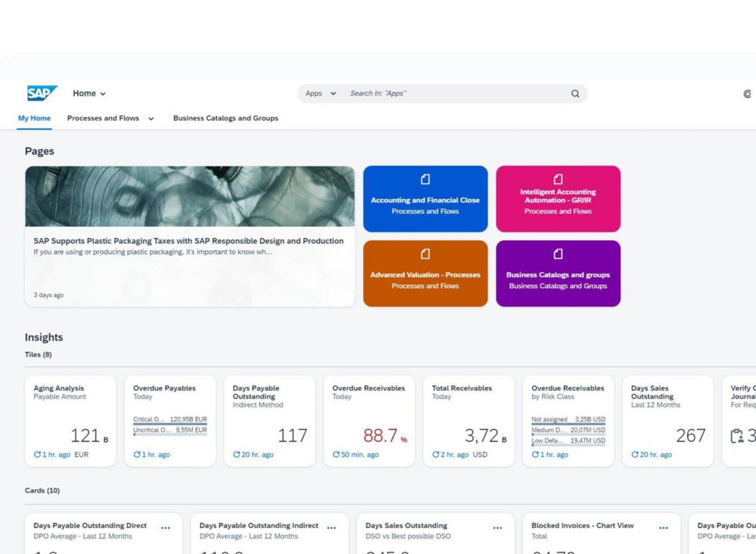The image size is (756, 554).
Task: Open Accounting and Financial Close page
Action: [425, 199]
